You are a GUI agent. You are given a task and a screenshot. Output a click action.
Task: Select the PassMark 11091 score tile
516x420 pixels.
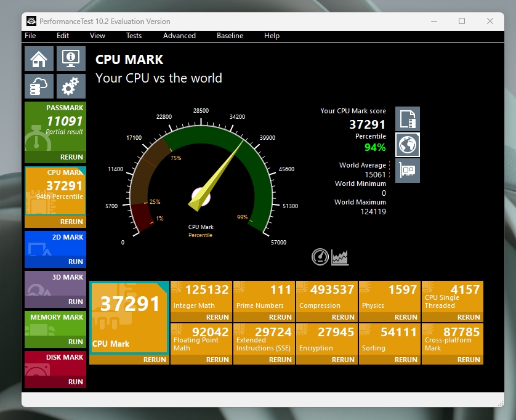pos(55,126)
